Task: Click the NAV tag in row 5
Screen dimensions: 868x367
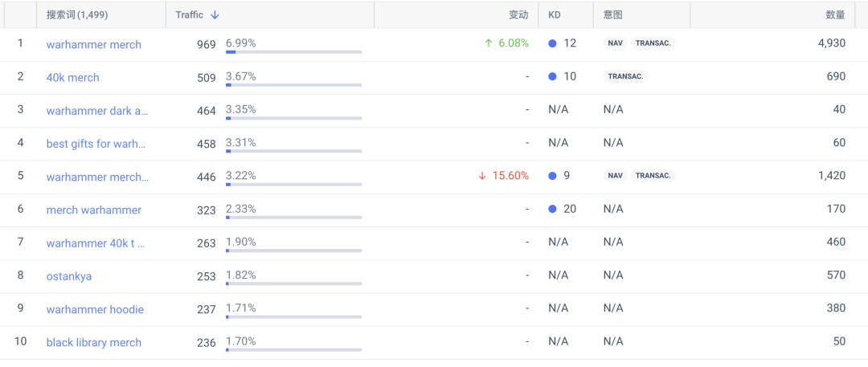Action: [x=615, y=176]
